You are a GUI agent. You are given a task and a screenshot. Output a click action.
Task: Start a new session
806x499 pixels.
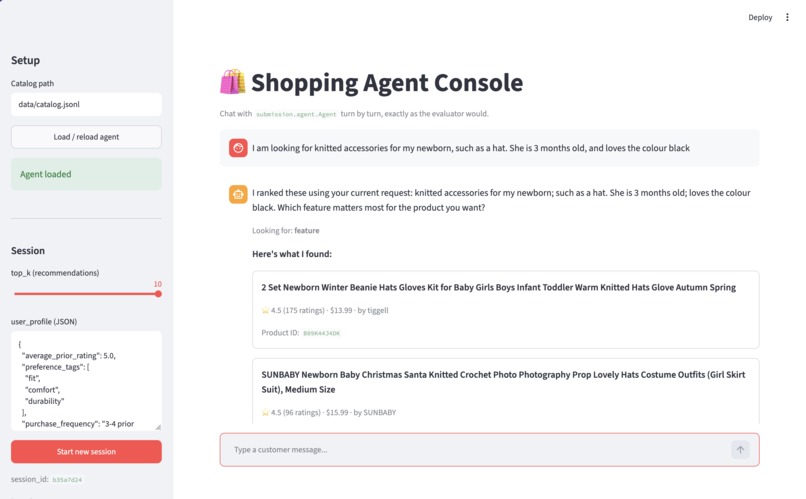click(x=86, y=452)
